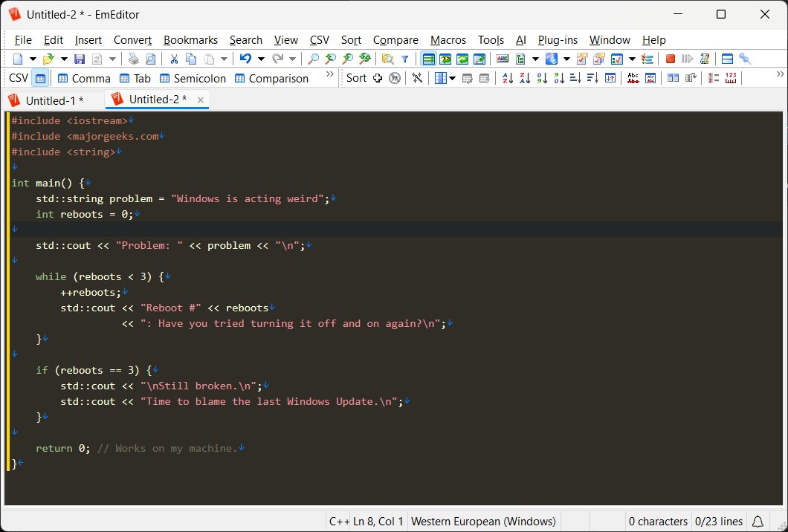Click the Comparison button in CSV toolbar
Image resolution: width=788 pixels, height=532 pixels.
tap(271, 78)
